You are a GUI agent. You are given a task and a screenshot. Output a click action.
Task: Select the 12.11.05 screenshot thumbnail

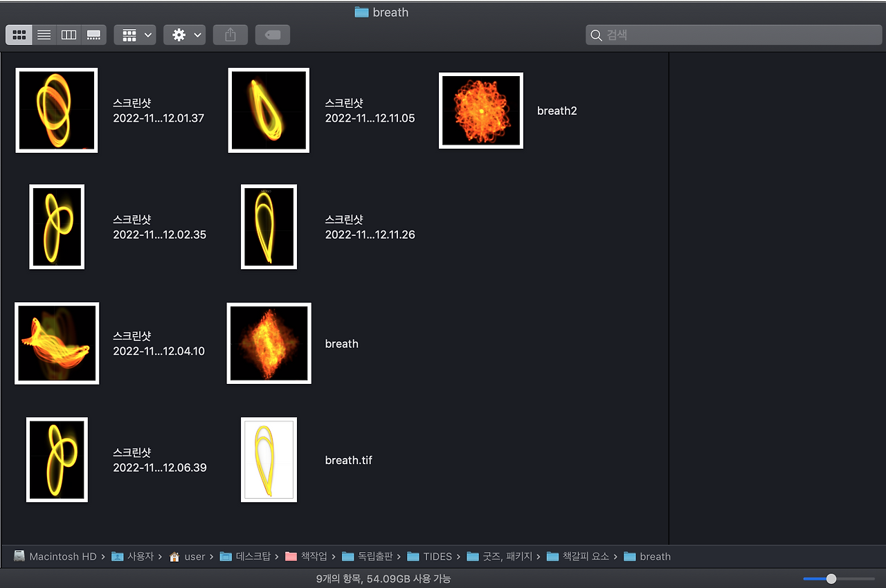coord(269,110)
